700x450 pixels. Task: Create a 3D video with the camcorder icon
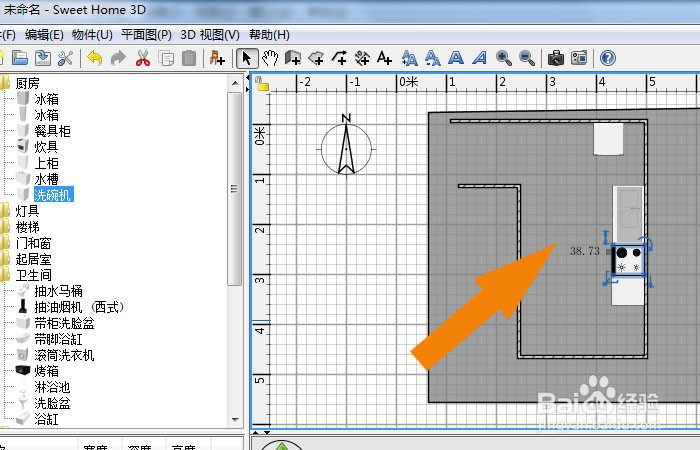coord(579,58)
